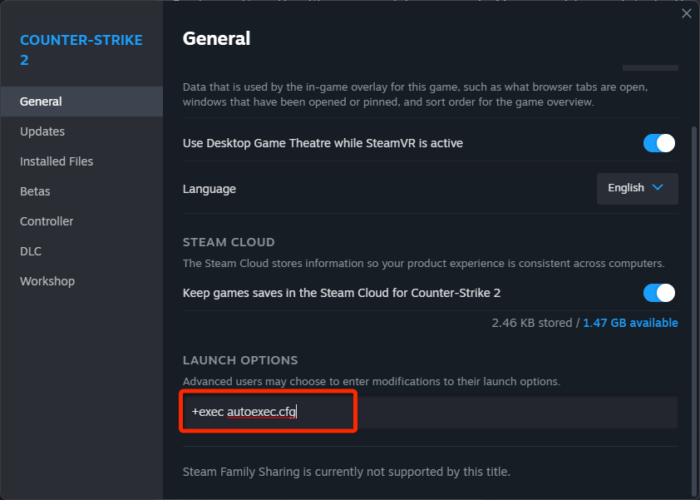The image size is (700, 500).
Task: Click the Use Desktop Game Theatre label
Action: [323, 143]
